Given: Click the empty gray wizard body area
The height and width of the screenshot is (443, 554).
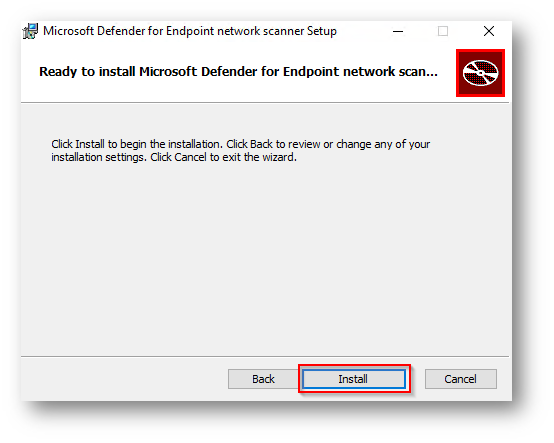Looking at the screenshot, I should [x=265, y=254].
